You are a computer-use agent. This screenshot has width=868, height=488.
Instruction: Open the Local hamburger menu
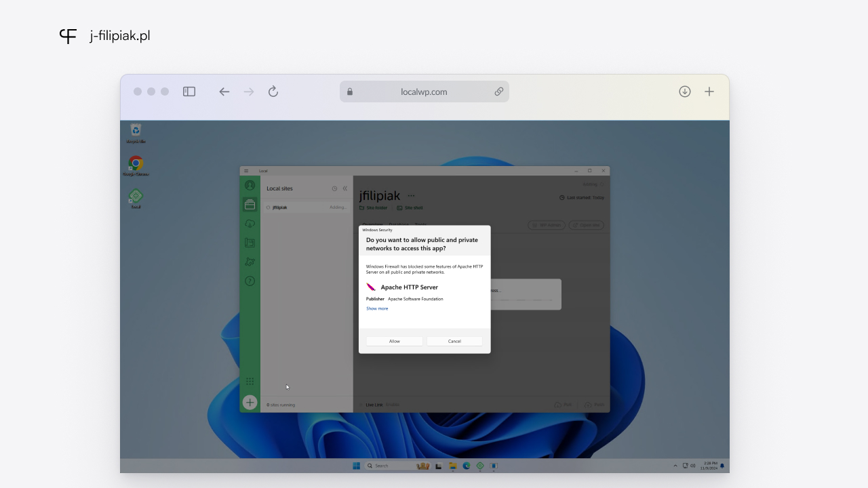point(246,171)
